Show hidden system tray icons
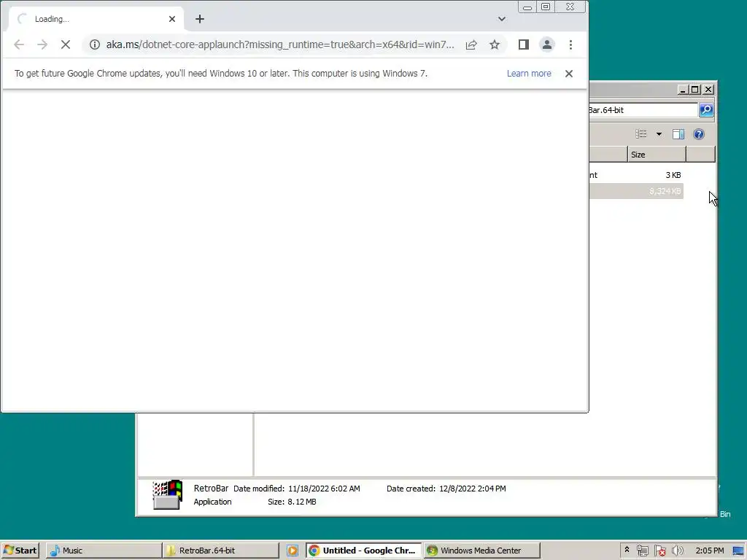Screen dimensions: 747x560 (627, 550)
